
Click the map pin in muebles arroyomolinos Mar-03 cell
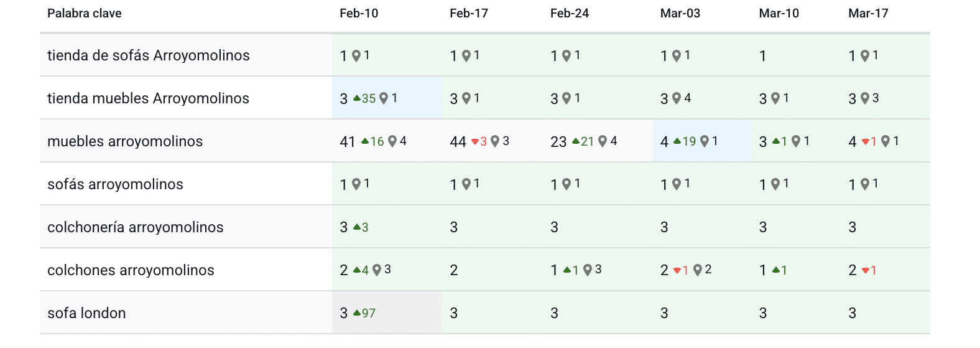pyautogui.click(x=705, y=141)
